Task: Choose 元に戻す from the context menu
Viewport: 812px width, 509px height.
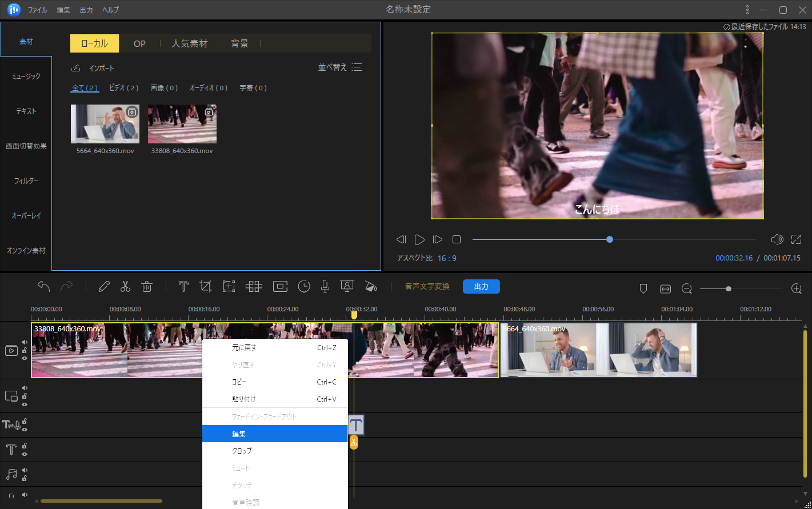Action: [275, 347]
